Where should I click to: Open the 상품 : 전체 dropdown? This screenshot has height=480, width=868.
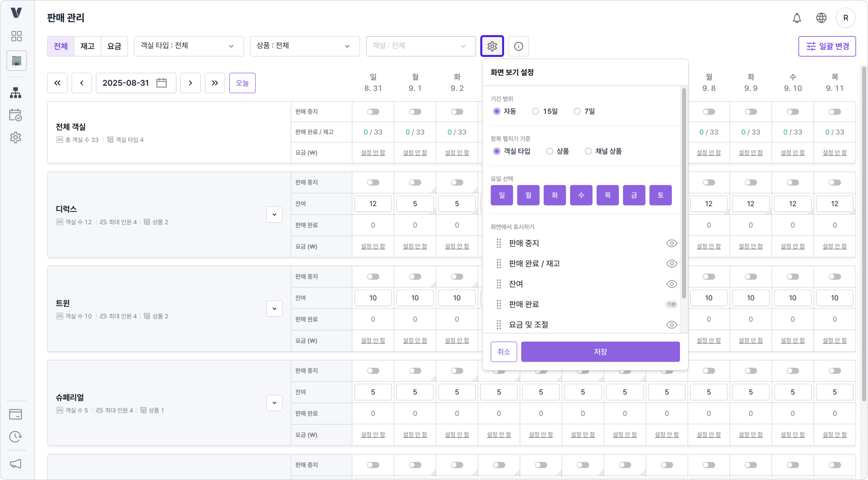[x=305, y=46]
